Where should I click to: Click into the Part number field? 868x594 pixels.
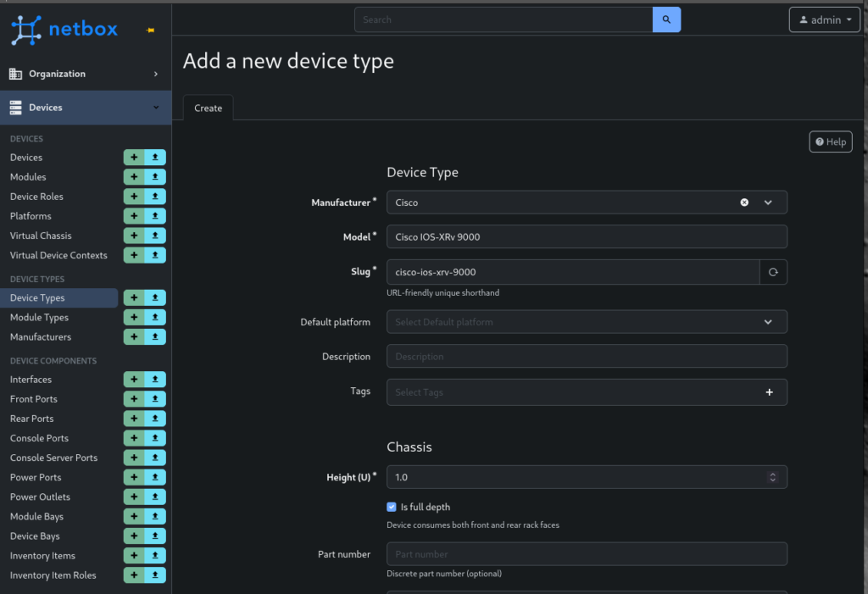[x=587, y=554]
